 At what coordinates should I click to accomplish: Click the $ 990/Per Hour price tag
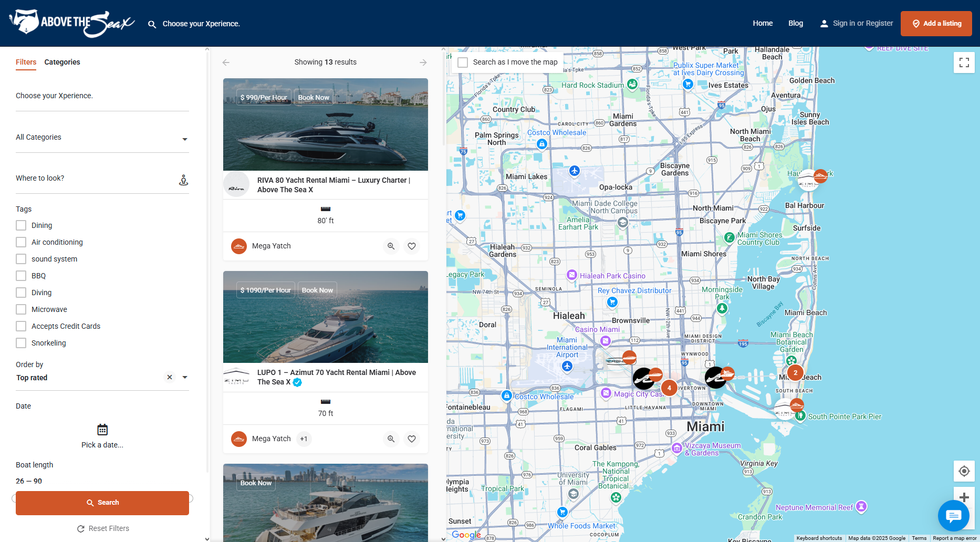pos(264,97)
